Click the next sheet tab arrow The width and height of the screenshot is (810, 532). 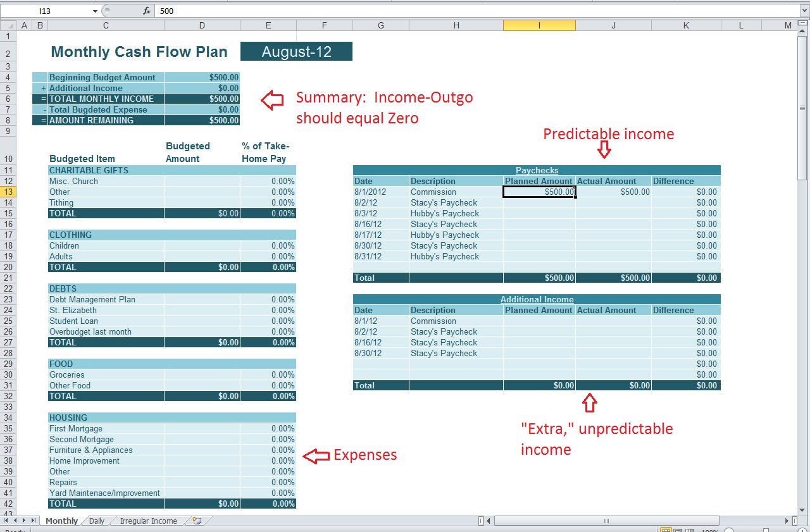[25, 521]
